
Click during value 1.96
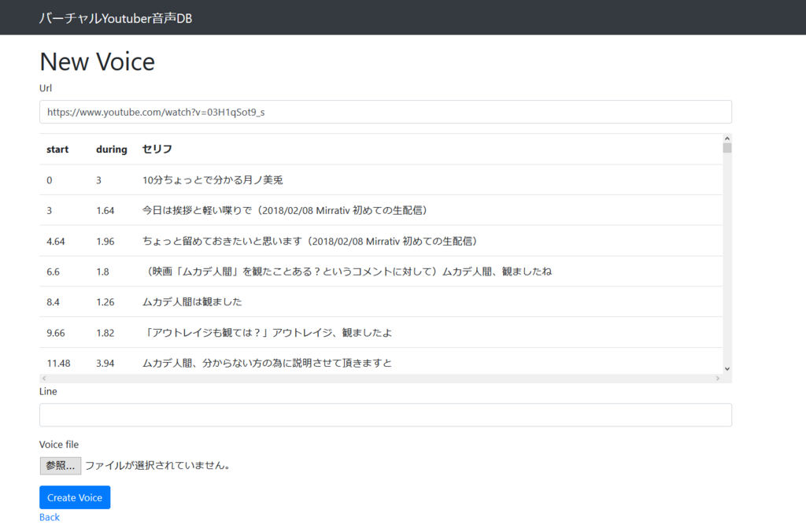[x=105, y=242]
